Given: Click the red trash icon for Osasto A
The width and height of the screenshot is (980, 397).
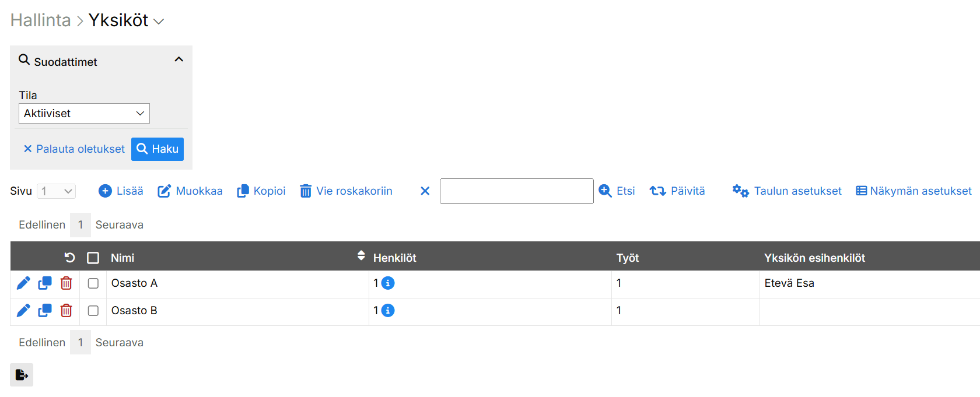Looking at the screenshot, I should click(66, 283).
